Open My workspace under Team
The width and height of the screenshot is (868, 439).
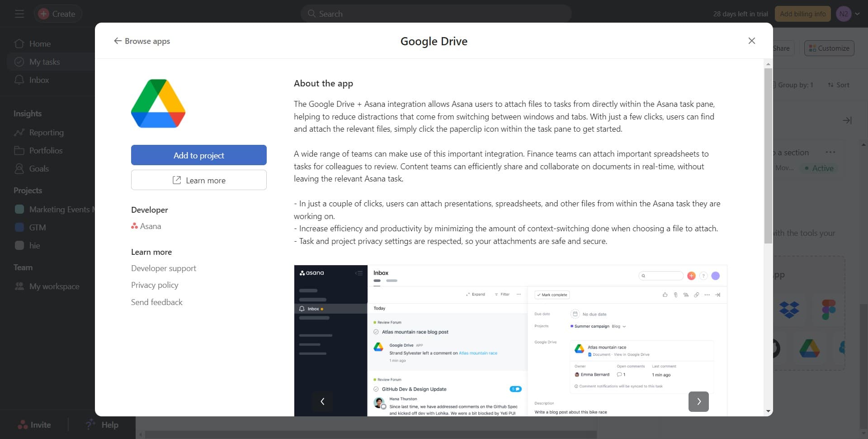pos(54,286)
